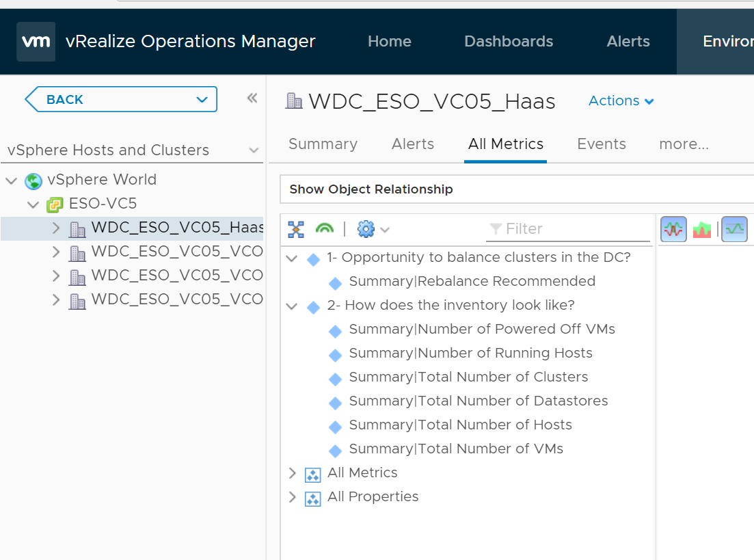Click the green arc health icon
This screenshot has height=560, width=754.
click(324, 229)
